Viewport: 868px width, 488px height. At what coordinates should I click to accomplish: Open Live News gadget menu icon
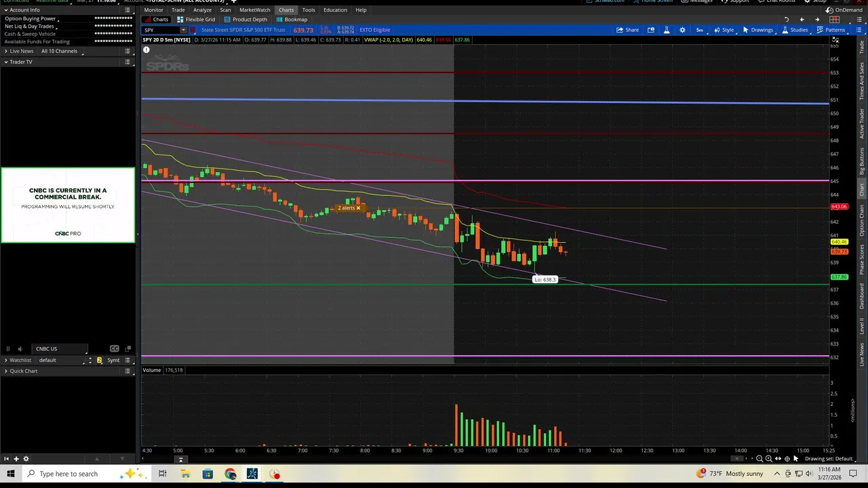[x=127, y=51]
